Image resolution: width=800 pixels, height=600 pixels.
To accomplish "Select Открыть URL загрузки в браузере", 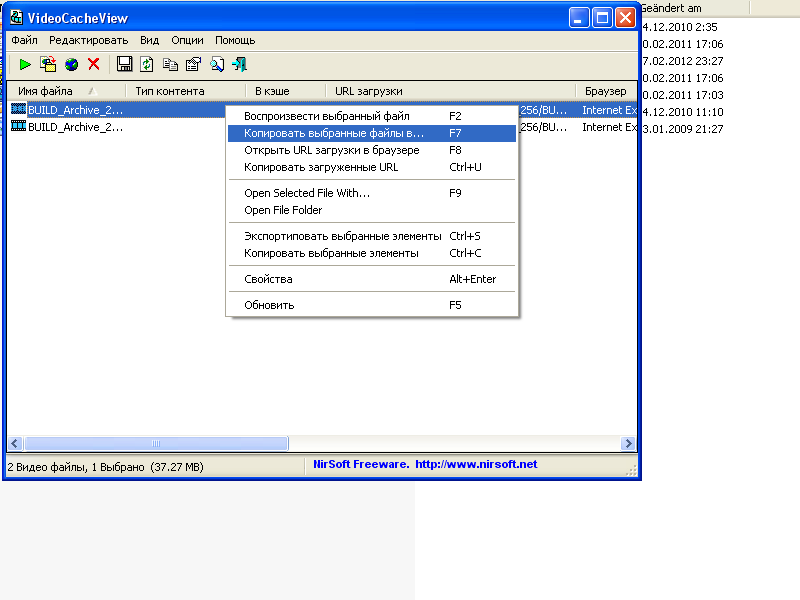I will (x=372, y=150).
